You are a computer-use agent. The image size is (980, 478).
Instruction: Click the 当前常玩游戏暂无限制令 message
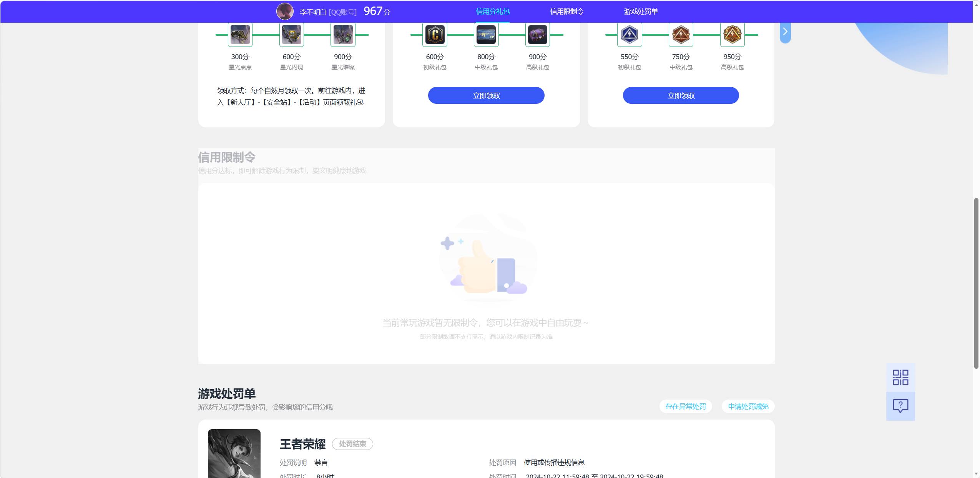pyautogui.click(x=485, y=323)
